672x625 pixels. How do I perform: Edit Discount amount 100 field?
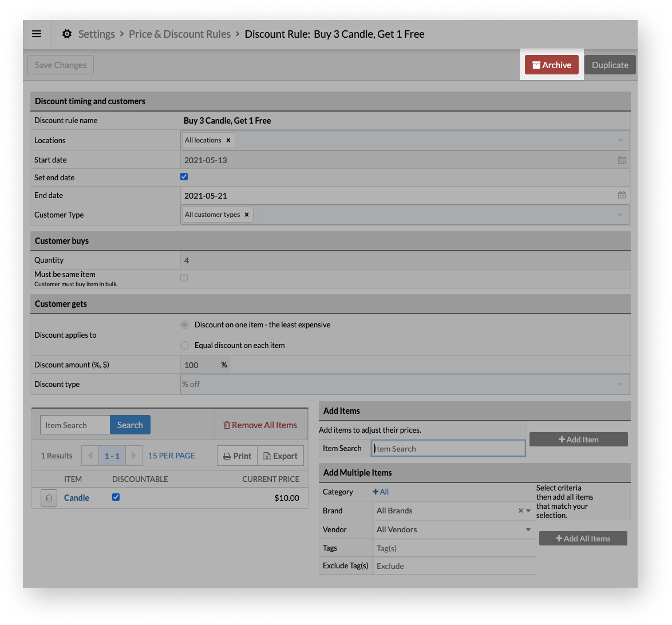[x=200, y=365]
